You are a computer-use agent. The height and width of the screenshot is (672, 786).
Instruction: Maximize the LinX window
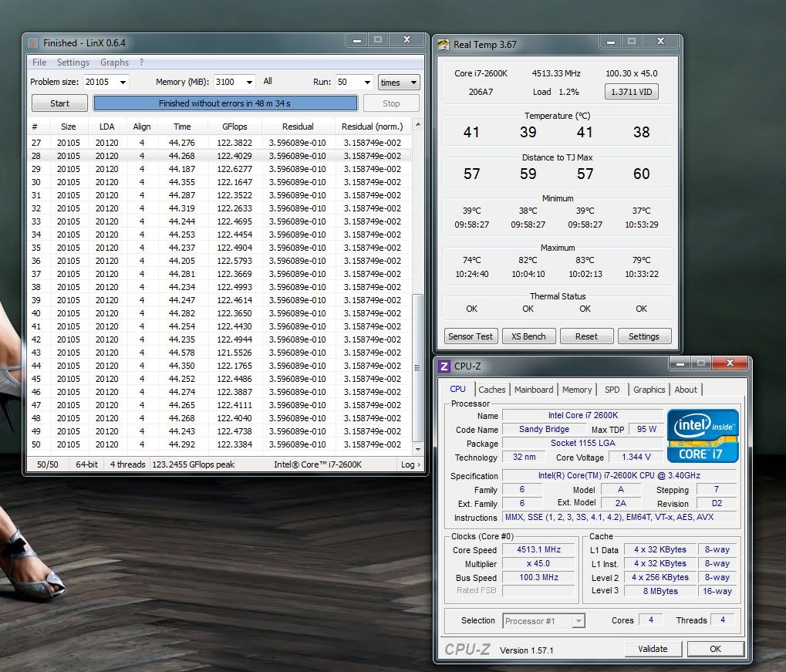(378, 40)
